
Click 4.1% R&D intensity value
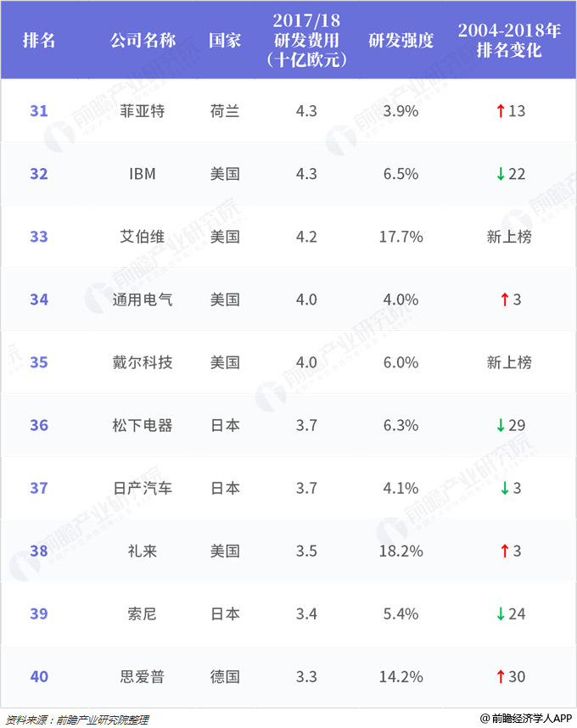(x=401, y=488)
